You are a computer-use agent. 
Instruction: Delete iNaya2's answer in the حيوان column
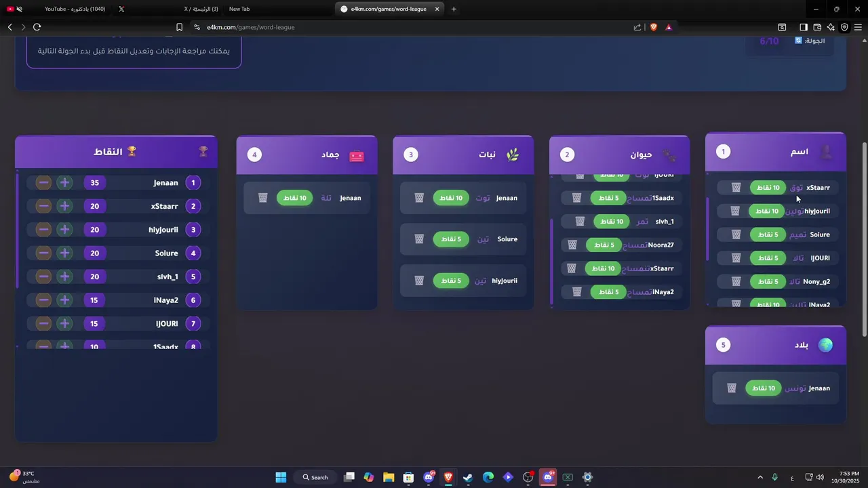pyautogui.click(x=577, y=292)
